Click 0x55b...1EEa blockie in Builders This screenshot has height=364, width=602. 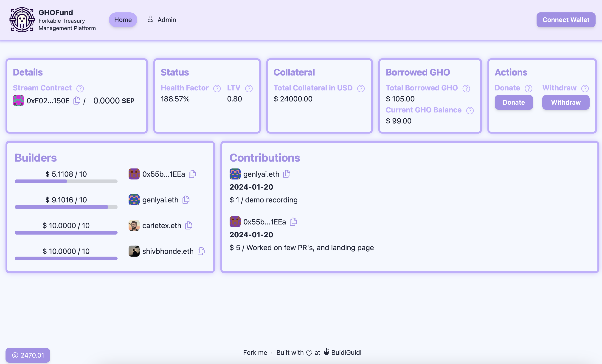point(134,174)
